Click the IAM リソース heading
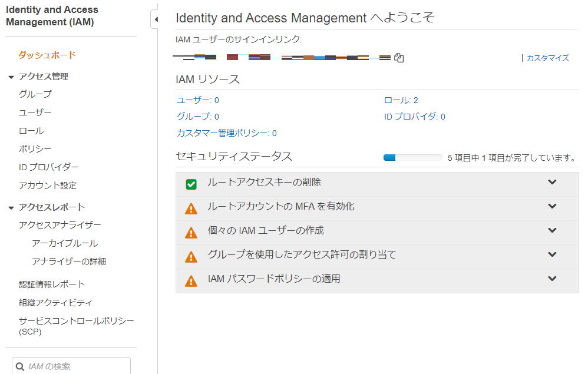The image size is (588, 374). pos(208,80)
